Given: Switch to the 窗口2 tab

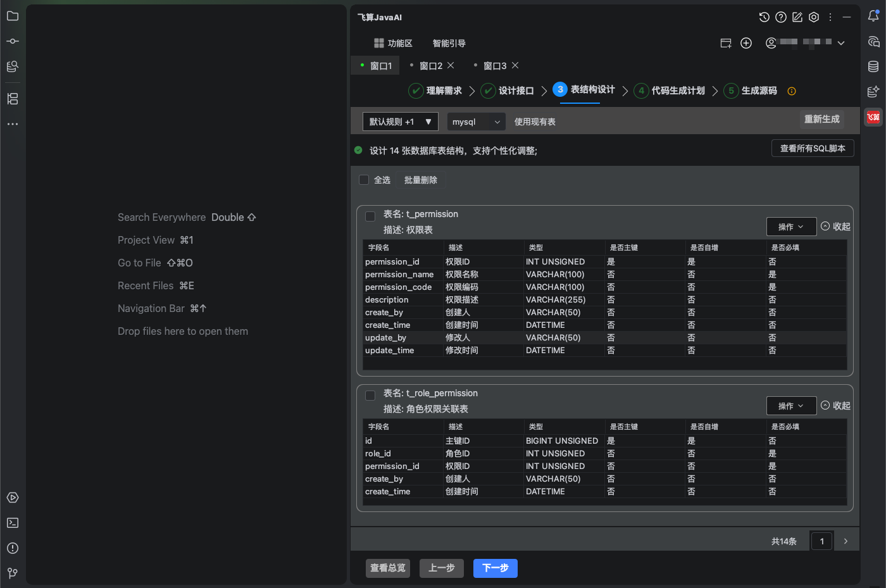Looking at the screenshot, I should point(431,66).
